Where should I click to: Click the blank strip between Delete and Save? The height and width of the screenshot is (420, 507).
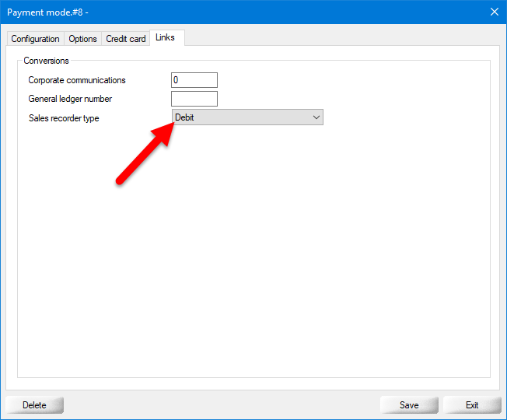tap(222, 405)
